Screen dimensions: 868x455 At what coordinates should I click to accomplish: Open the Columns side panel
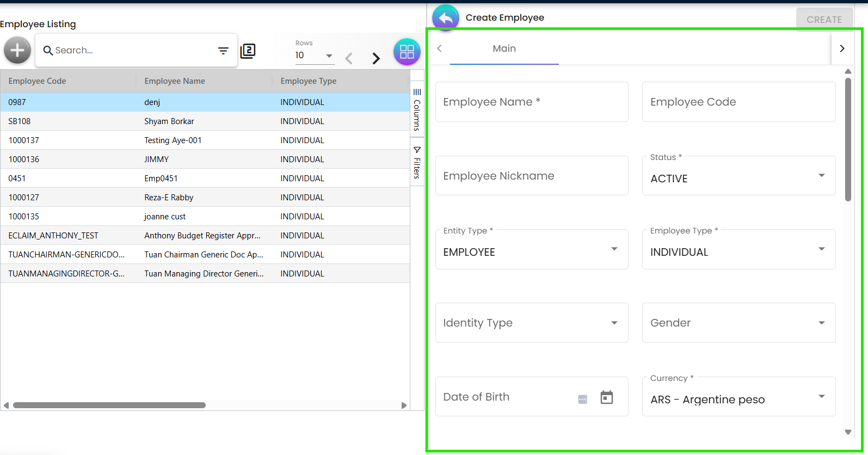(417, 109)
